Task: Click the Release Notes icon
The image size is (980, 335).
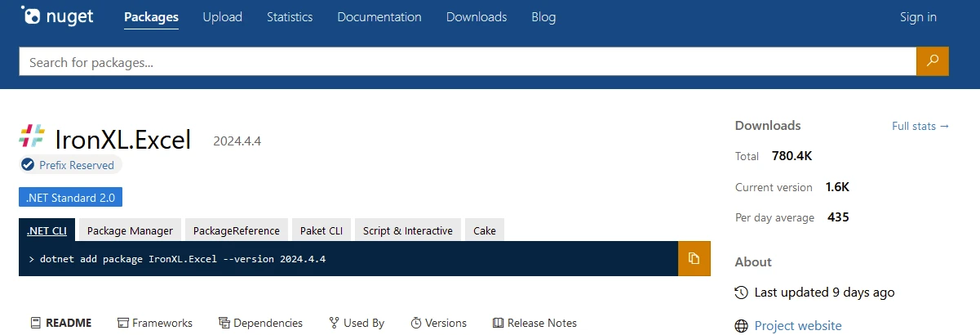Action: 498,323
